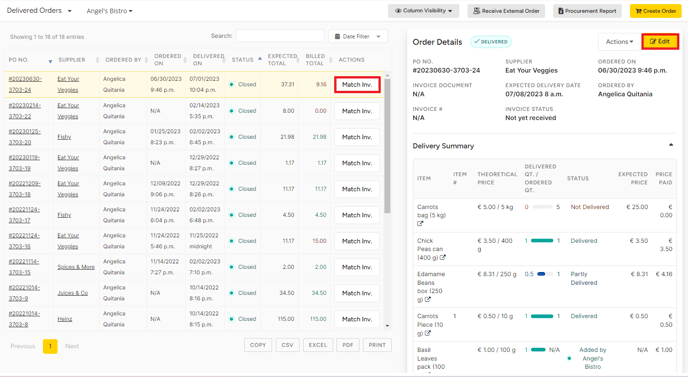The image size is (688, 377).
Task: Open the Column Visibility dropdown
Action: (x=423, y=11)
